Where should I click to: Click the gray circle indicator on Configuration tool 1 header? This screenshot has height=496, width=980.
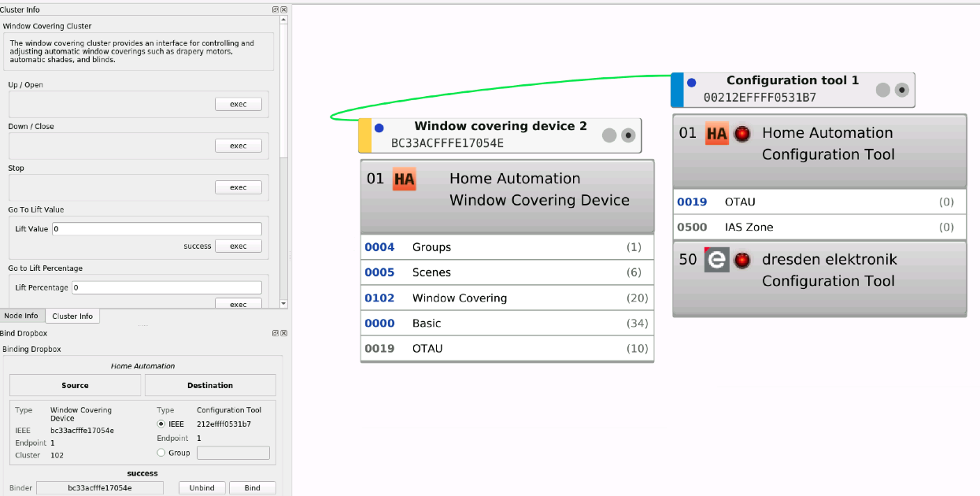pyautogui.click(x=882, y=90)
